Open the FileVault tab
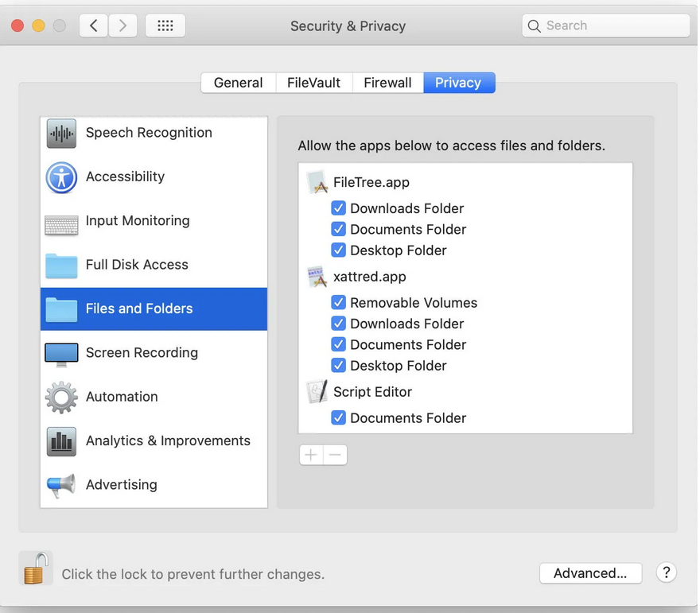 pyautogui.click(x=313, y=82)
